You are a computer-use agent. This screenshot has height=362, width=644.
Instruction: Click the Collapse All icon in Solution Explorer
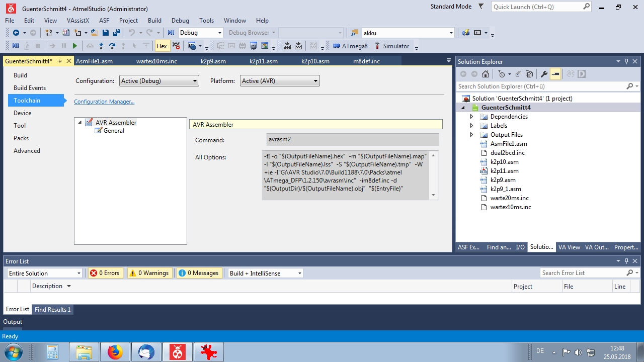point(518,74)
